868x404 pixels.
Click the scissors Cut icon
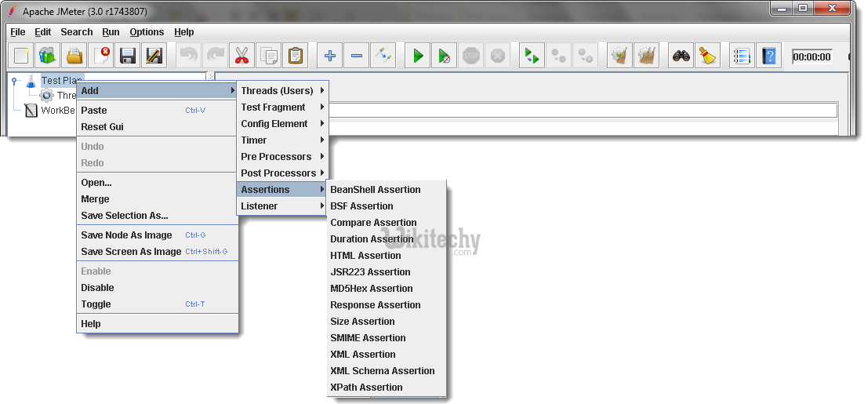[242, 56]
